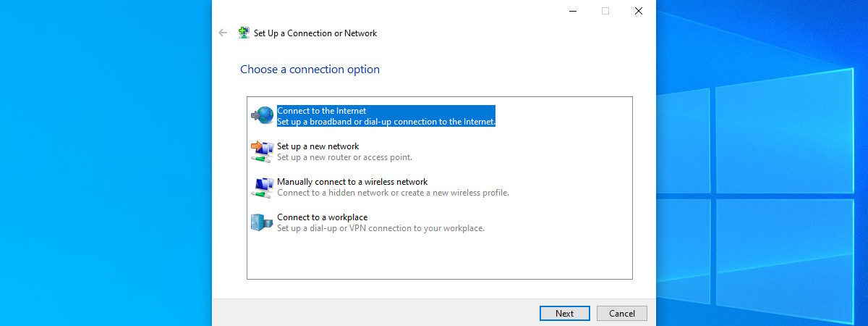
Task: Click the network wizard icon beside the title
Action: coord(244,33)
